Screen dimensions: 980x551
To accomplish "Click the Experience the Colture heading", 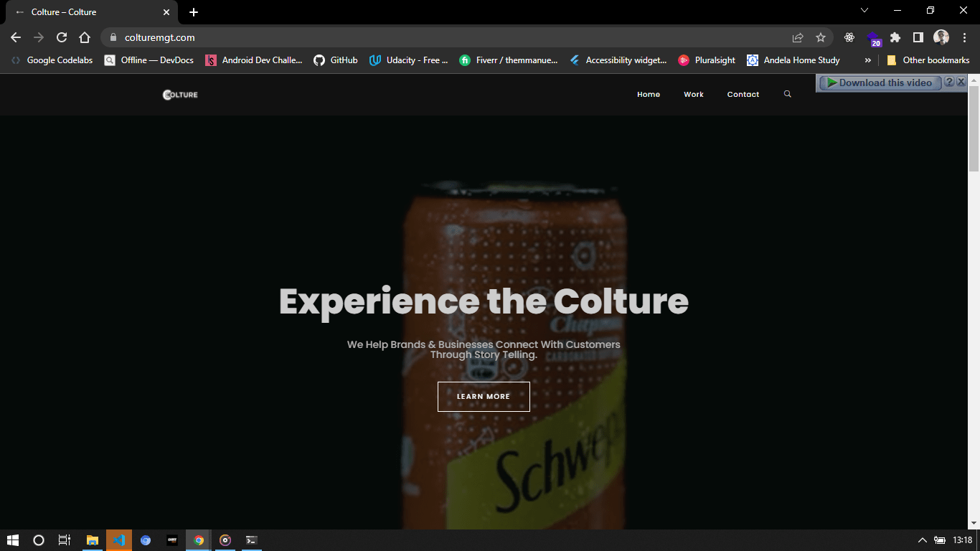I will pos(484,301).
